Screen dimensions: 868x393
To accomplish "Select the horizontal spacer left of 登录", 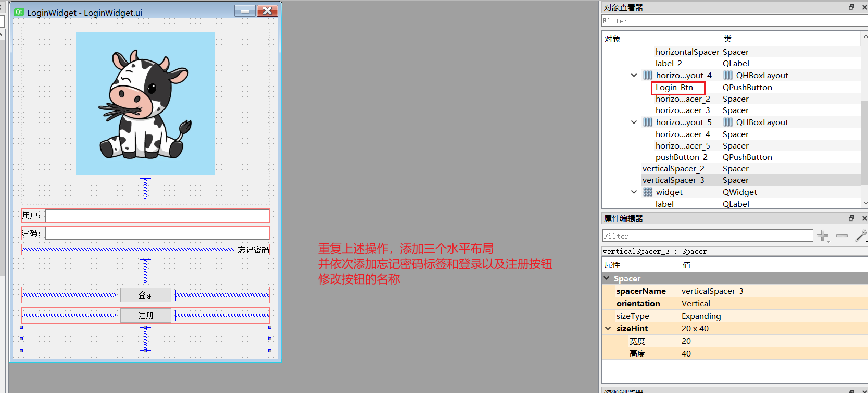I will tap(69, 296).
